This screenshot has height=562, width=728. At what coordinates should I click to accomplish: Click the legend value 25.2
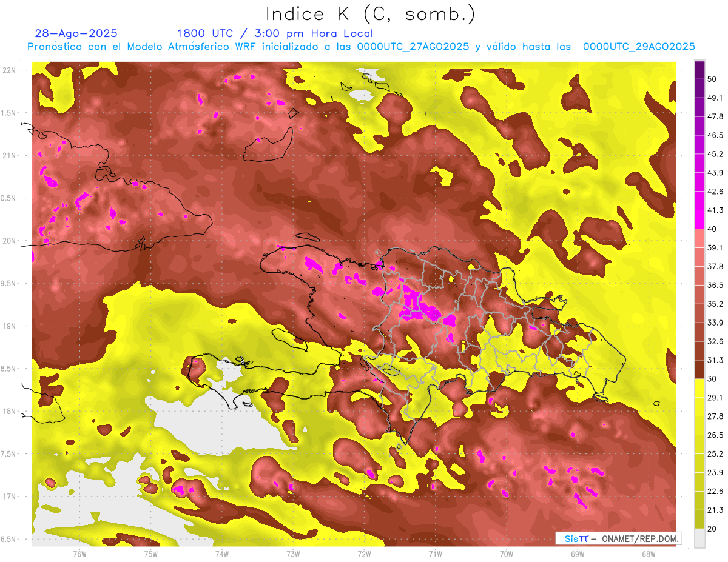click(715, 453)
